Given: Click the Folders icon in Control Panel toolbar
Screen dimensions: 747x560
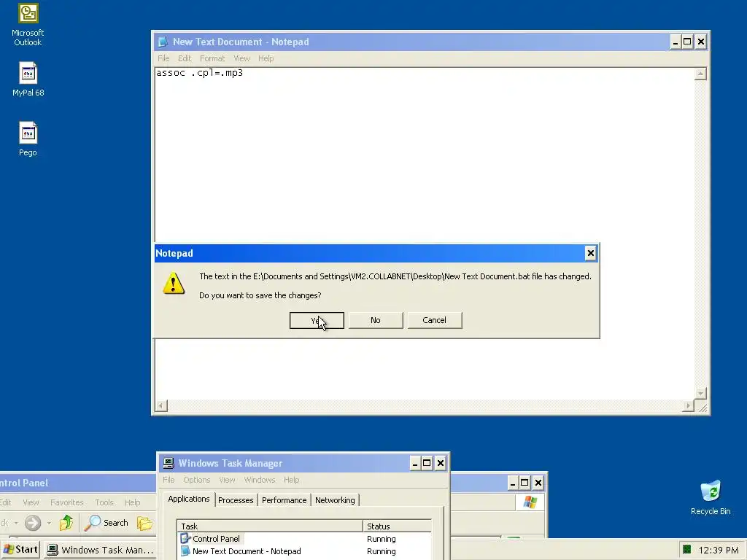Looking at the screenshot, I should coord(144,523).
